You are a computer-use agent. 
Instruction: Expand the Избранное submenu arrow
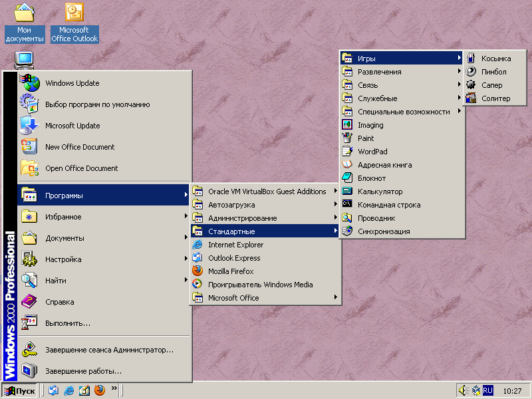pos(186,216)
